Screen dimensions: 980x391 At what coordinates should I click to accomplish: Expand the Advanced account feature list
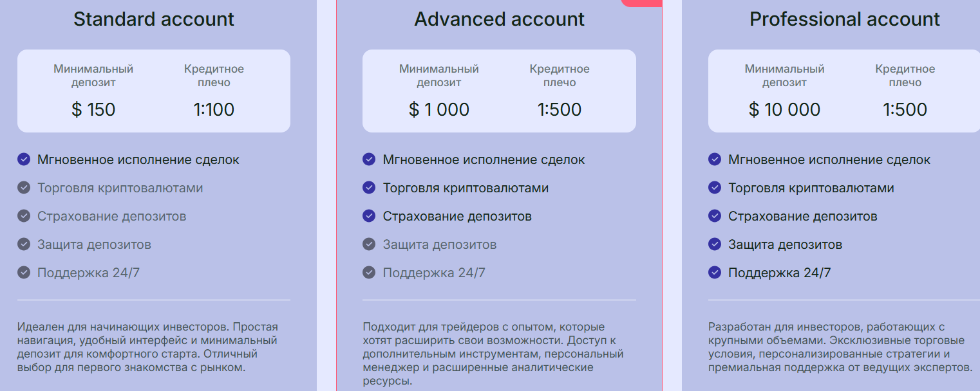(499, 216)
